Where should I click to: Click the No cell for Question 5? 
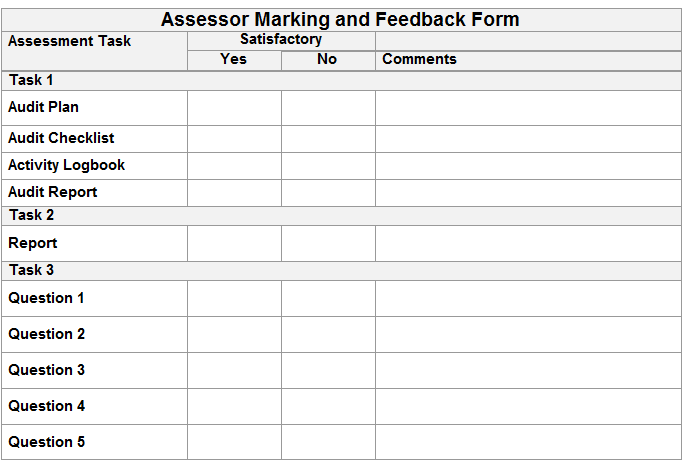tap(328, 442)
